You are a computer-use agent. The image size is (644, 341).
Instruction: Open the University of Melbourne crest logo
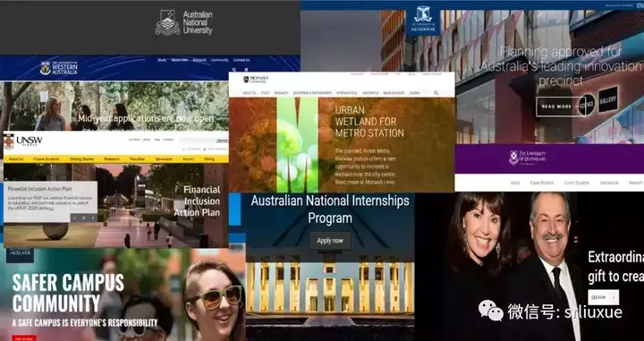[x=423, y=20]
